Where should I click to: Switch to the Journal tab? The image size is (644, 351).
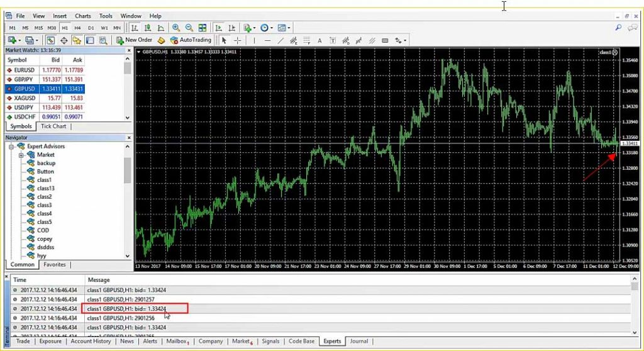[x=358, y=341]
